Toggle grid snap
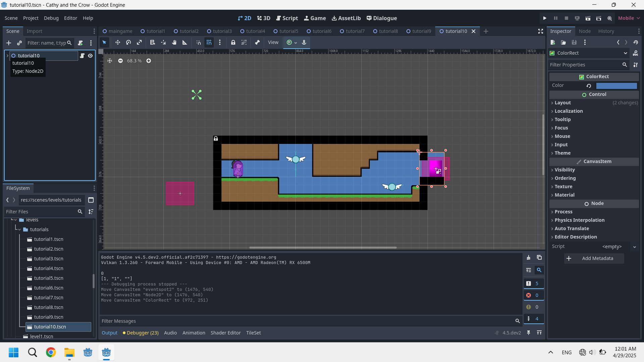The image size is (644, 362). point(209,42)
